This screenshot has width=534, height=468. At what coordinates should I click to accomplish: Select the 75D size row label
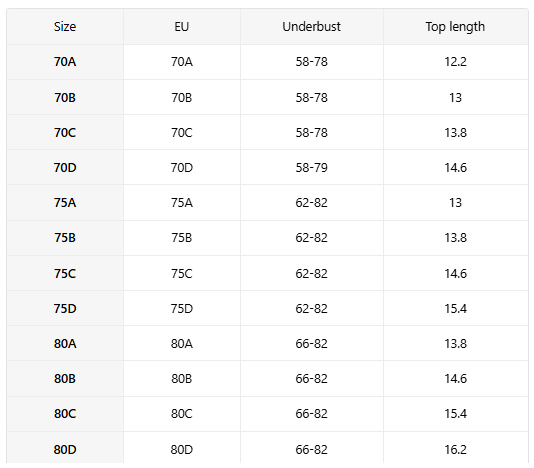pyautogui.click(x=65, y=309)
